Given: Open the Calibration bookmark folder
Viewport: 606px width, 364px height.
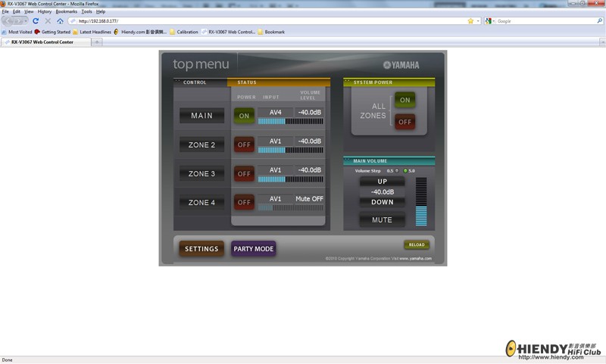Looking at the screenshot, I should 184,32.
